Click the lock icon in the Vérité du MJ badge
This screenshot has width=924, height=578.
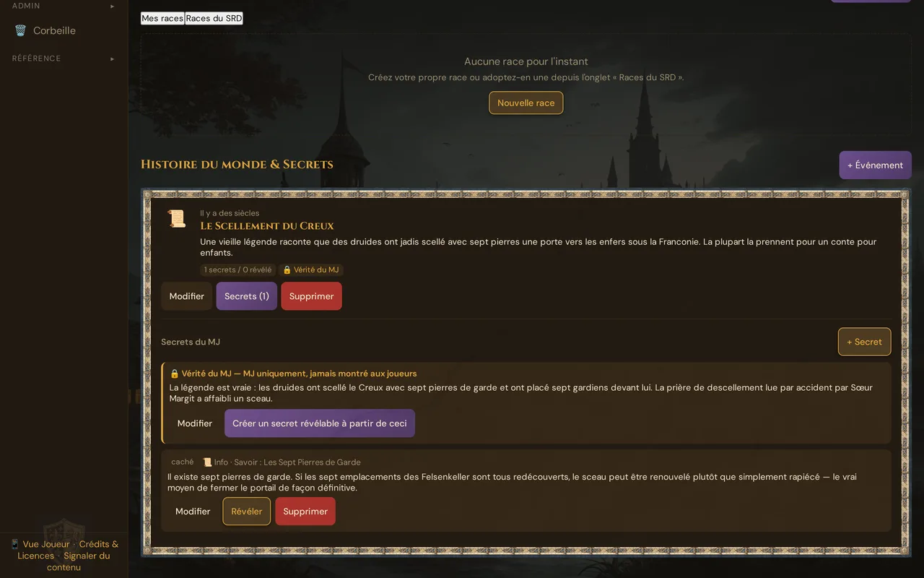pos(287,269)
